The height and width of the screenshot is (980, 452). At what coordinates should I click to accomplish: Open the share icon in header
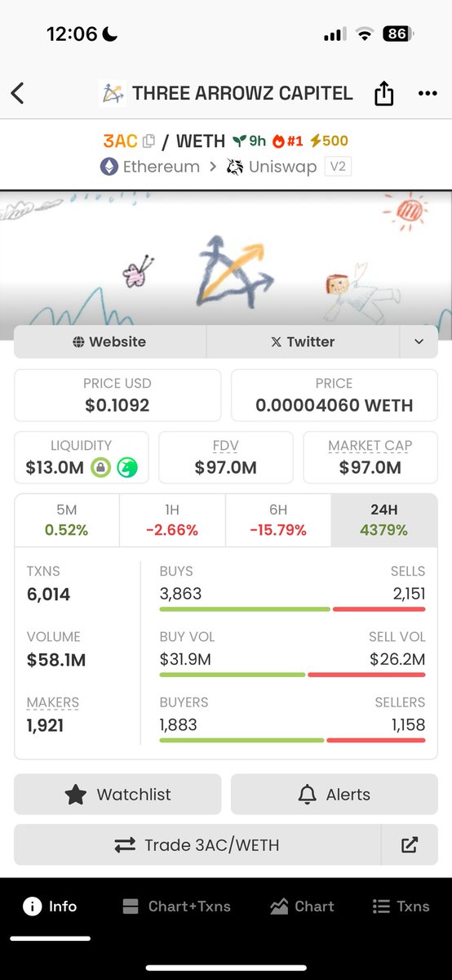tap(383, 93)
